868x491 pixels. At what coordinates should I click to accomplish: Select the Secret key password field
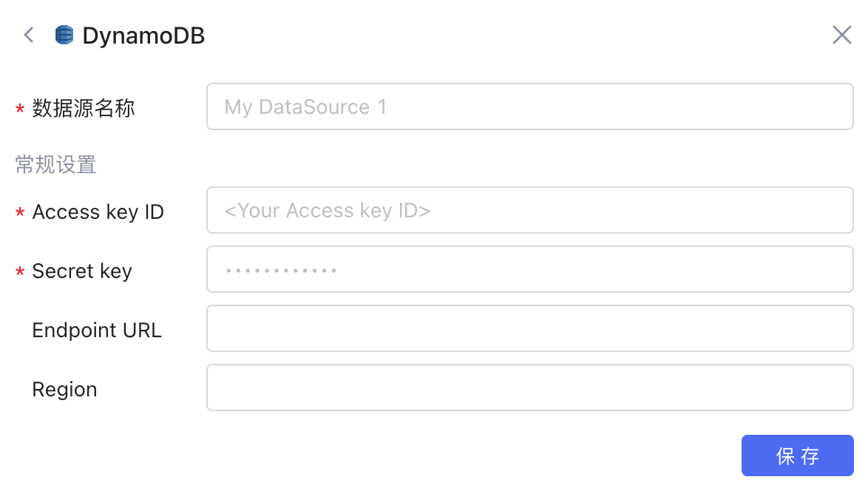530,270
